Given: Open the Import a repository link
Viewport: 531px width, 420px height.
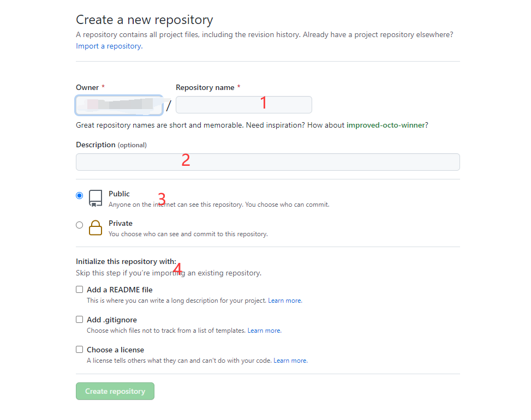Looking at the screenshot, I should [109, 46].
